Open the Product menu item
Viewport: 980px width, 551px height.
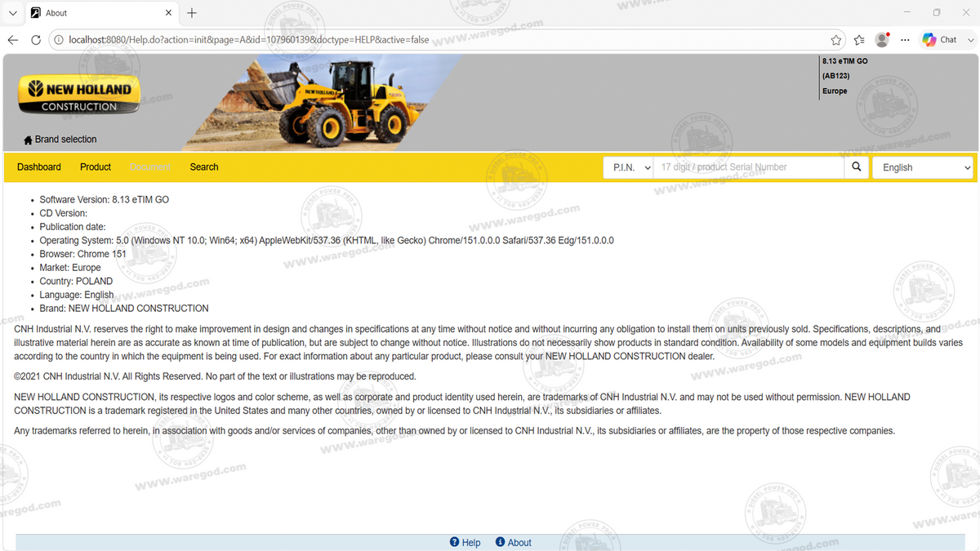coord(96,167)
